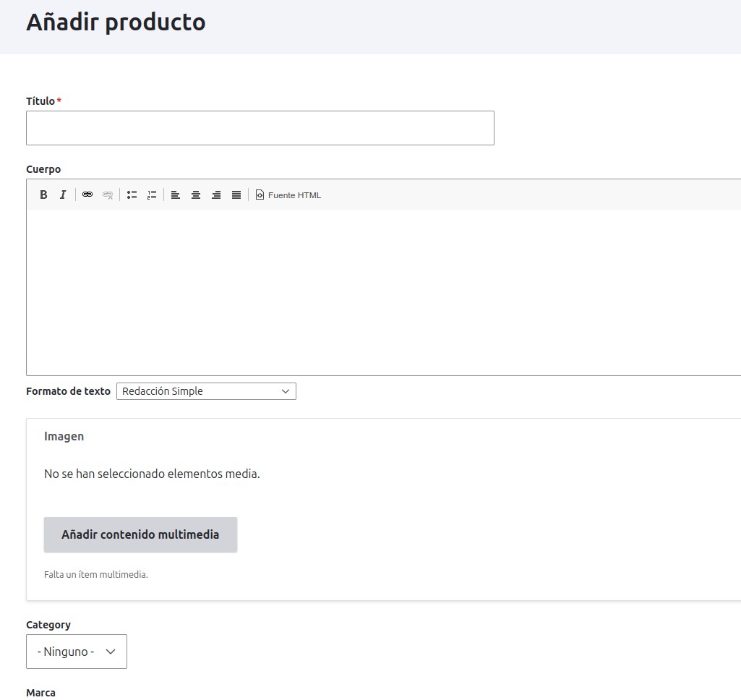Image resolution: width=741 pixels, height=700 pixels.
Task: Click the 'Falta un ítem multimedia' message
Action: pyautogui.click(x=96, y=574)
